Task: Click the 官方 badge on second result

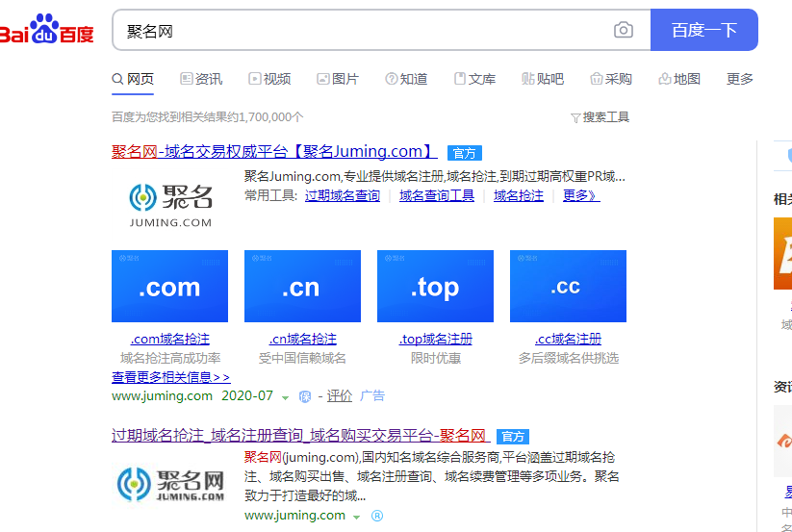Action: point(513,437)
